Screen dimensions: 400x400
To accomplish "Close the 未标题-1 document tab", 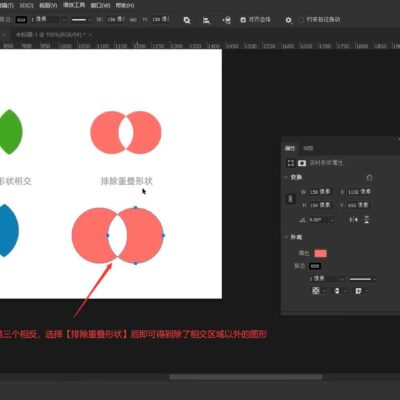I will click(90, 35).
